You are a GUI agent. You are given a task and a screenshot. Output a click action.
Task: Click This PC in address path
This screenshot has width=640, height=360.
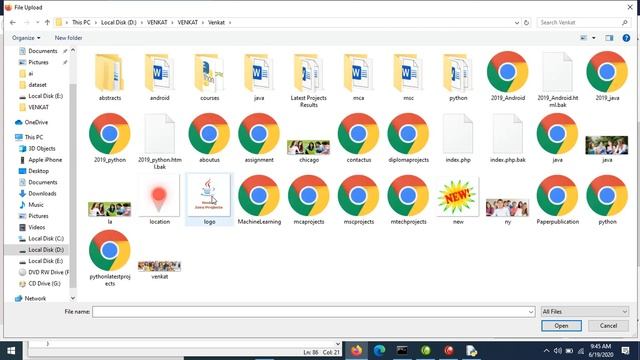point(81,22)
